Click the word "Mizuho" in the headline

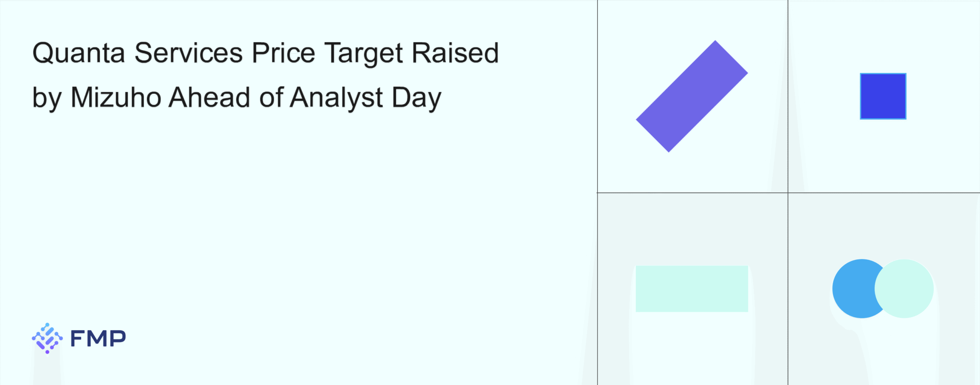point(116,98)
